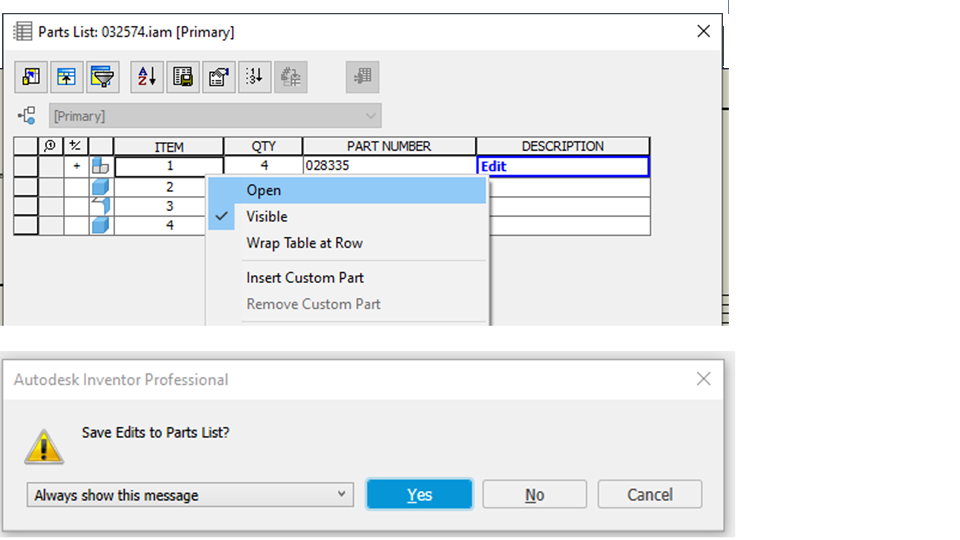Click the row selector for item 3
The width and height of the screenshot is (960, 540).
(x=26, y=206)
